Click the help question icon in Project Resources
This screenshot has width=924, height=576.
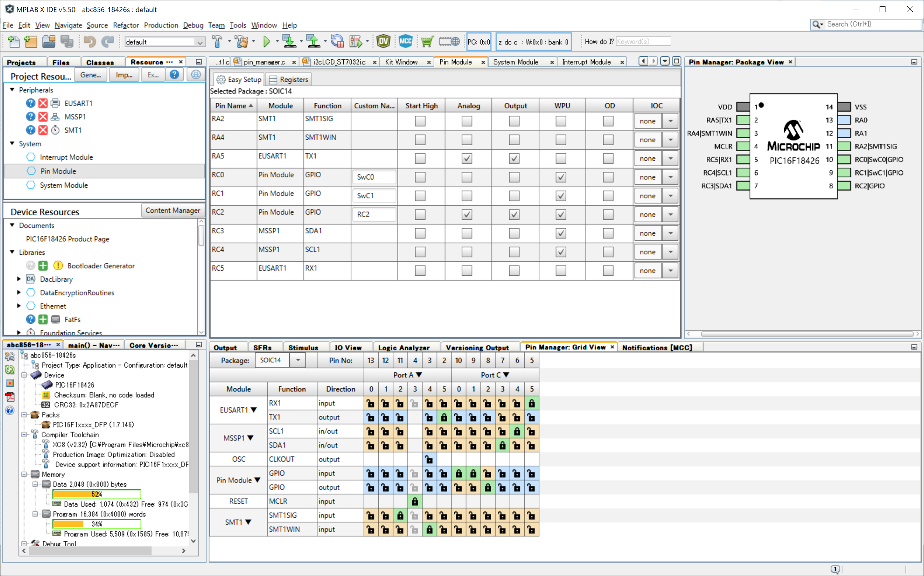point(174,75)
